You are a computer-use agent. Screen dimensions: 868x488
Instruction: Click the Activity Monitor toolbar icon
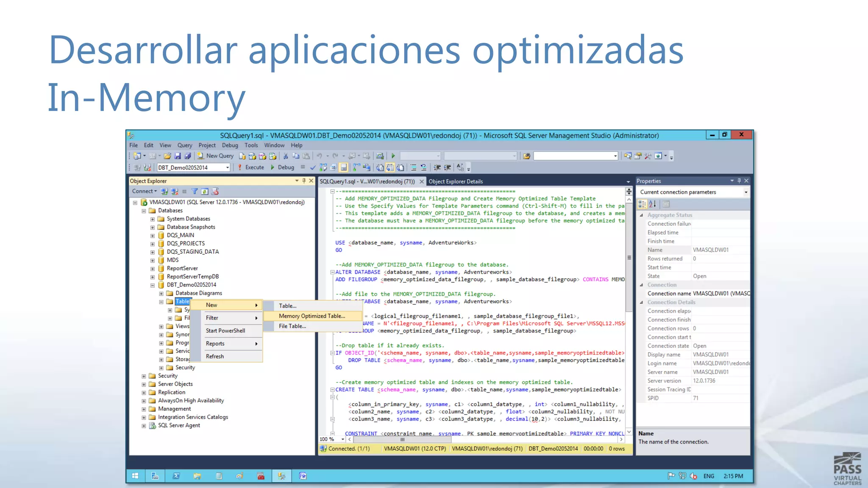coord(380,156)
